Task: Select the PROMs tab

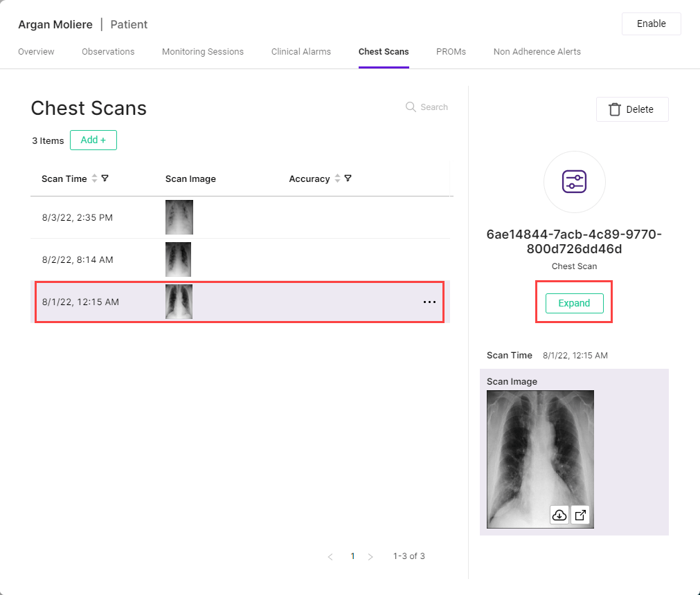Action: tap(451, 52)
